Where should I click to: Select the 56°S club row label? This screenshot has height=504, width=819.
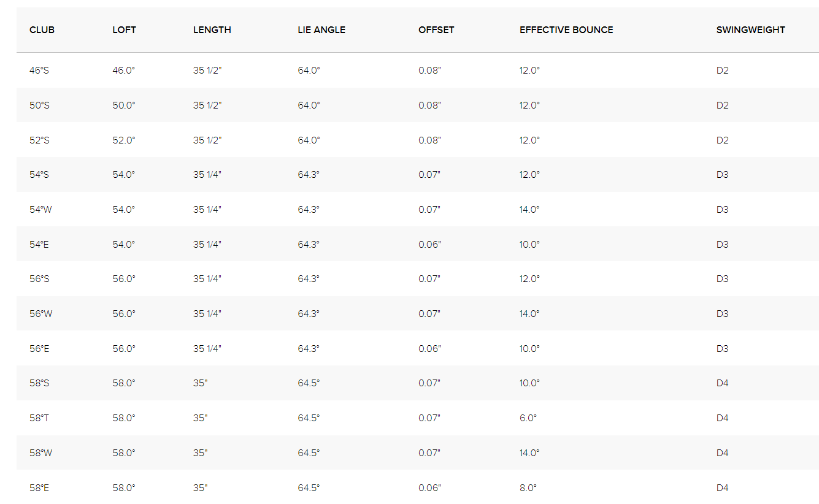click(39, 279)
